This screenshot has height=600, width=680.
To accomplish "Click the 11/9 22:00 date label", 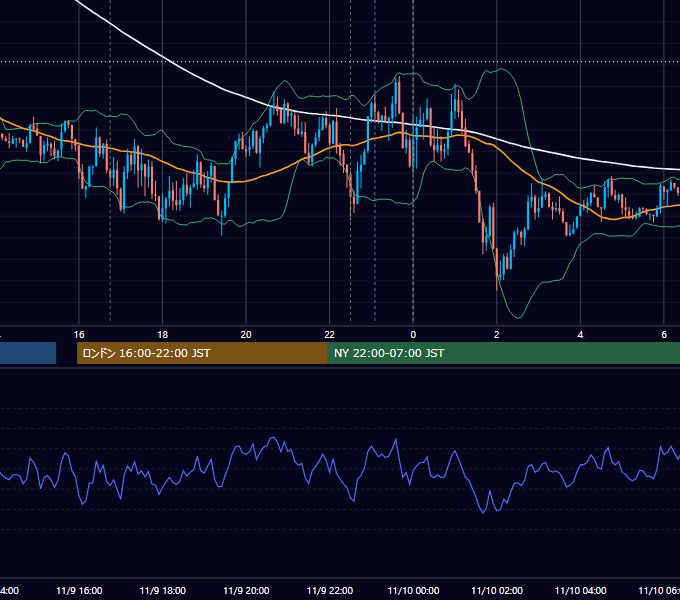I will 330,590.
